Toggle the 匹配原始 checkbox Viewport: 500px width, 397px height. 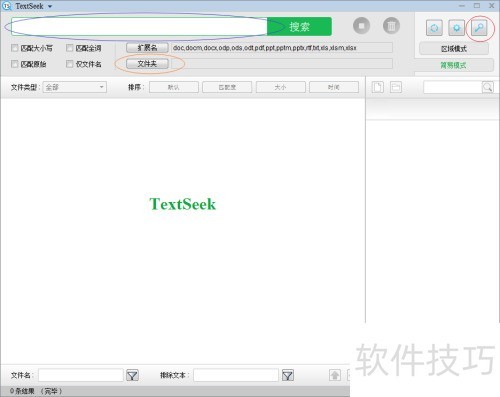pyautogui.click(x=14, y=64)
